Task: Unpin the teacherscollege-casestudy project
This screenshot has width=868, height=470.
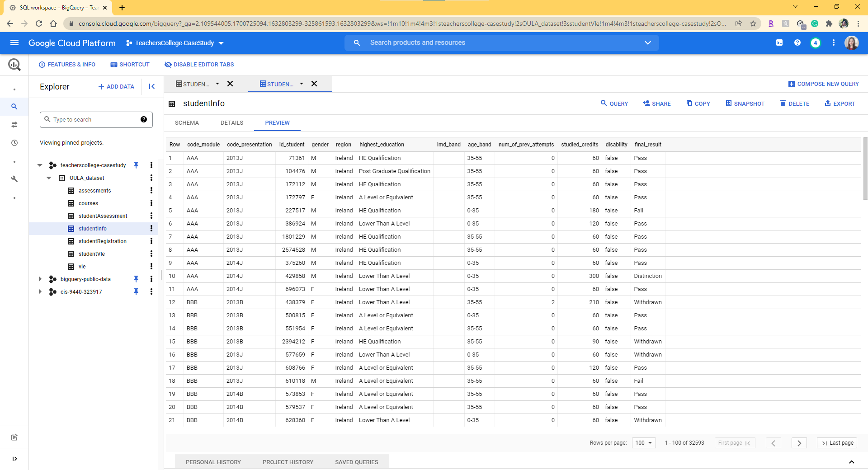Action: (136, 165)
